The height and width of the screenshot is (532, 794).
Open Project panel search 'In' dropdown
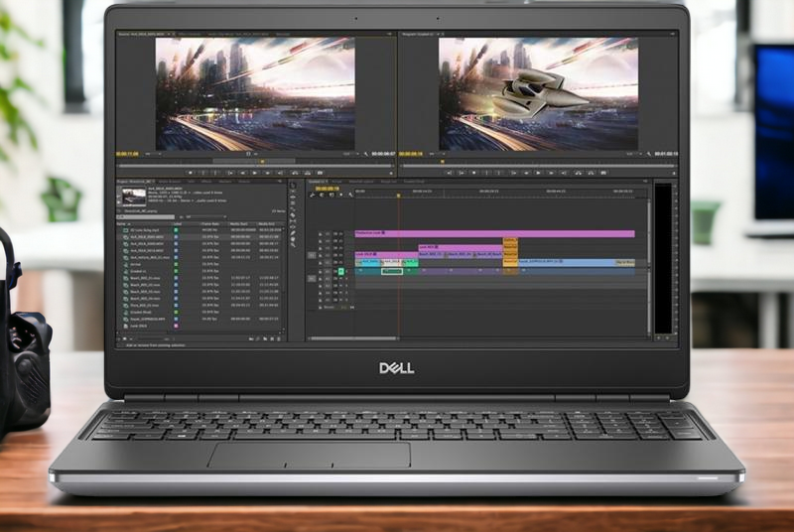click(x=206, y=216)
